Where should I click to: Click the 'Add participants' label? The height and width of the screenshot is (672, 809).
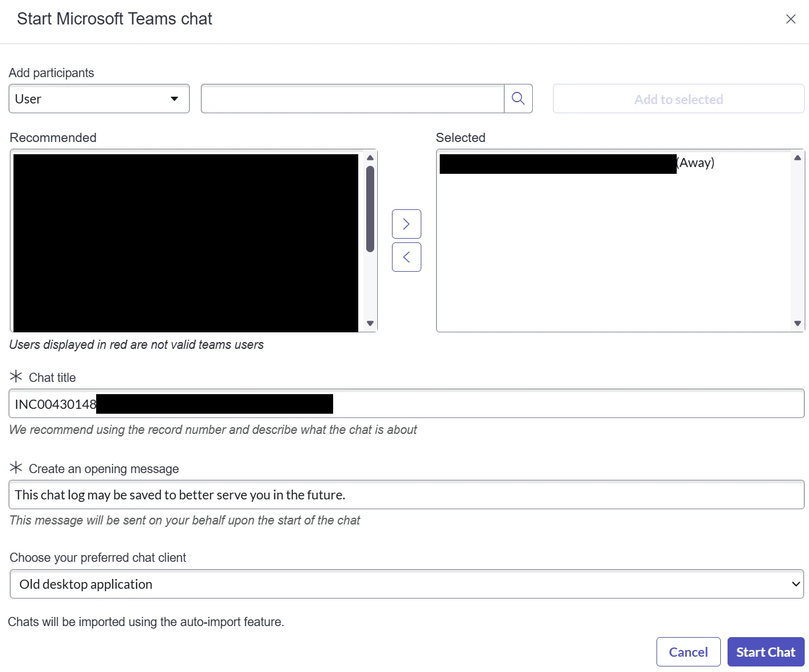coord(51,73)
